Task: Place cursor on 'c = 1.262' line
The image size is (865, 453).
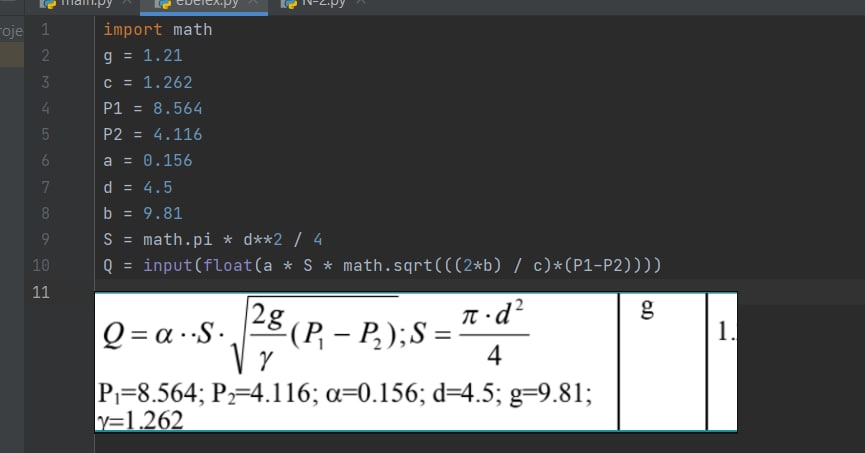Action: click(x=147, y=82)
